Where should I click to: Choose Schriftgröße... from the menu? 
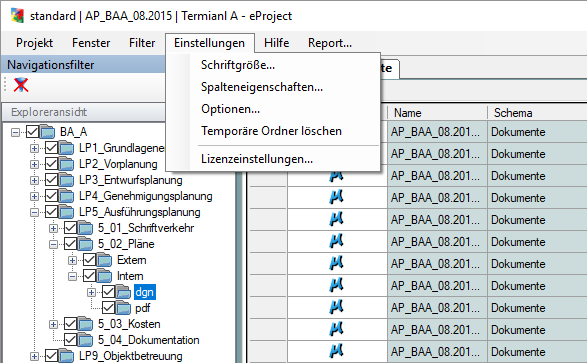[273, 65]
